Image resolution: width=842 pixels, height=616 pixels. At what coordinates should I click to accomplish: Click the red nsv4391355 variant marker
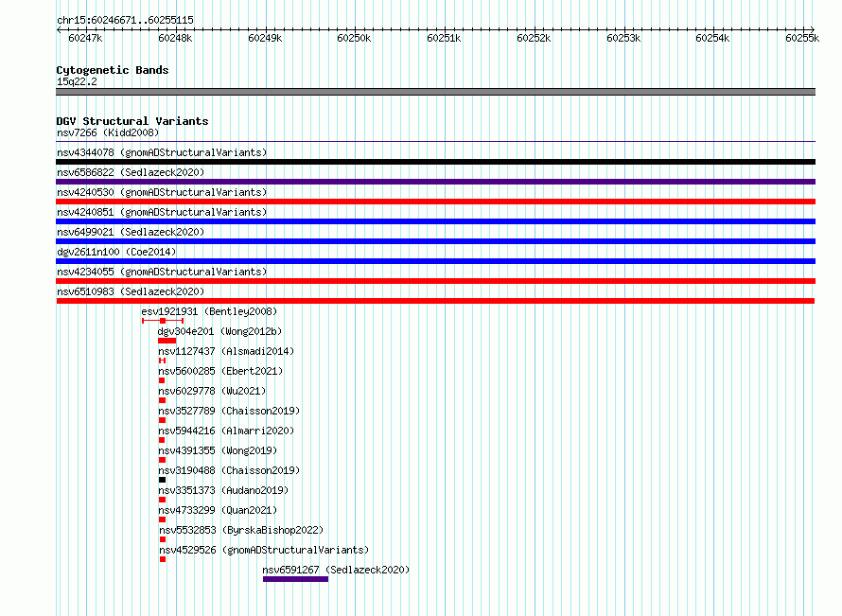(x=162, y=460)
